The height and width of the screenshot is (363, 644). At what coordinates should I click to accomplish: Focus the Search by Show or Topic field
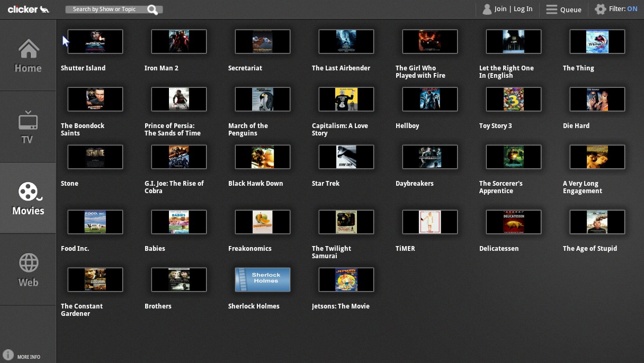click(114, 10)
